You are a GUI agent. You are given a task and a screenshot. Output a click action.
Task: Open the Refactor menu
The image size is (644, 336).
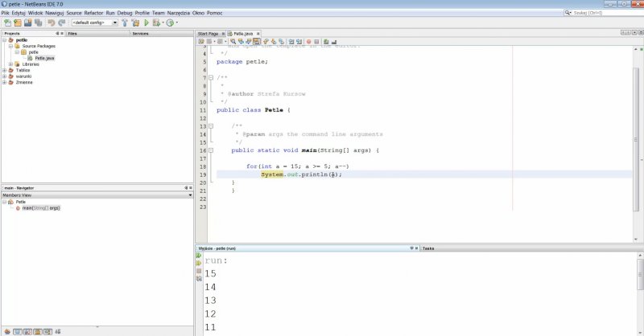tap(93, 13)
